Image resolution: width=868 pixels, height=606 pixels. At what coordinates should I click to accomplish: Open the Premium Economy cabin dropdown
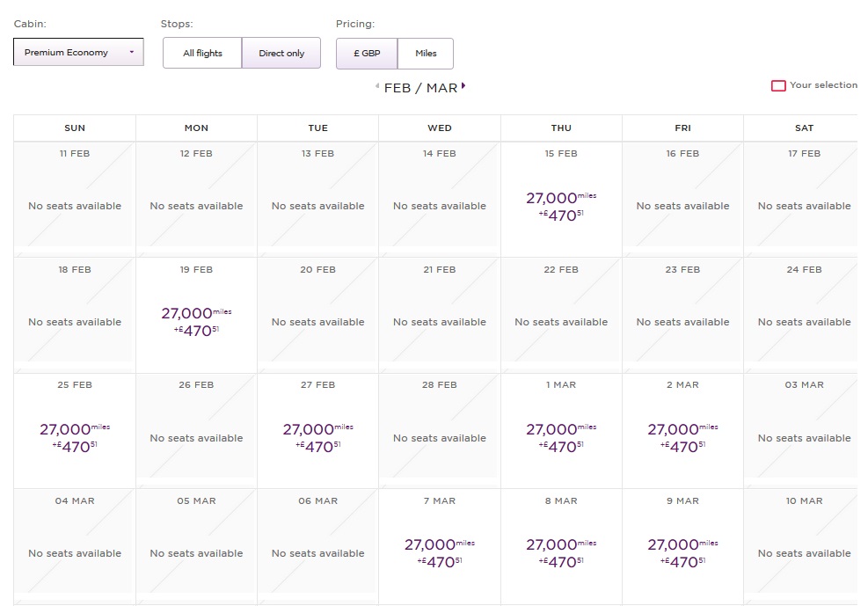pos(78,53)
